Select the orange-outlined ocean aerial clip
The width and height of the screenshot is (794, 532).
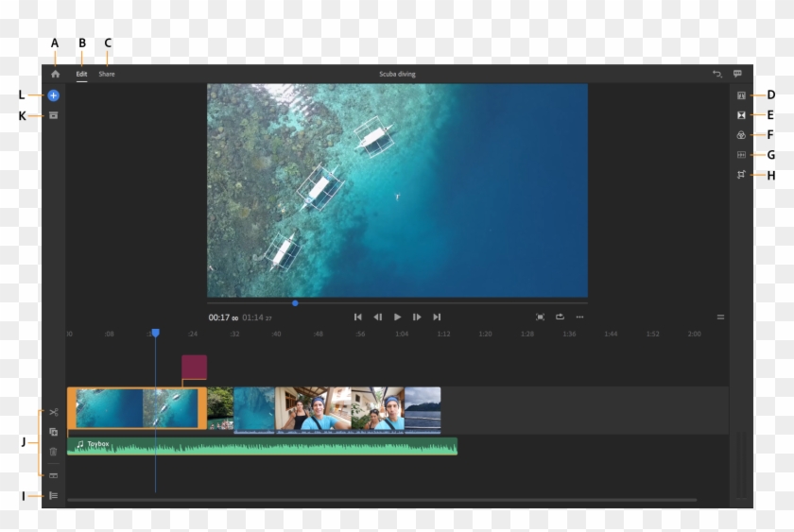(137, 408)
